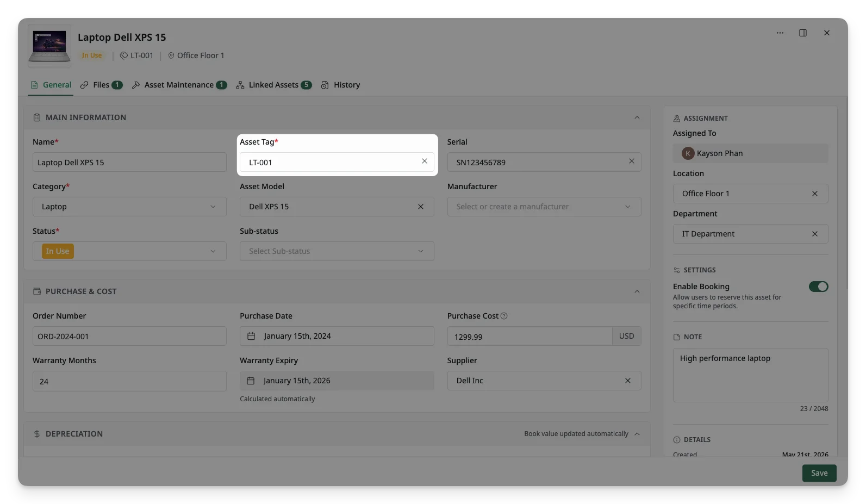866x504 pixels.
Task: Click the Files tab count badge
Action: pyautogui.click(x=117, y=85)
